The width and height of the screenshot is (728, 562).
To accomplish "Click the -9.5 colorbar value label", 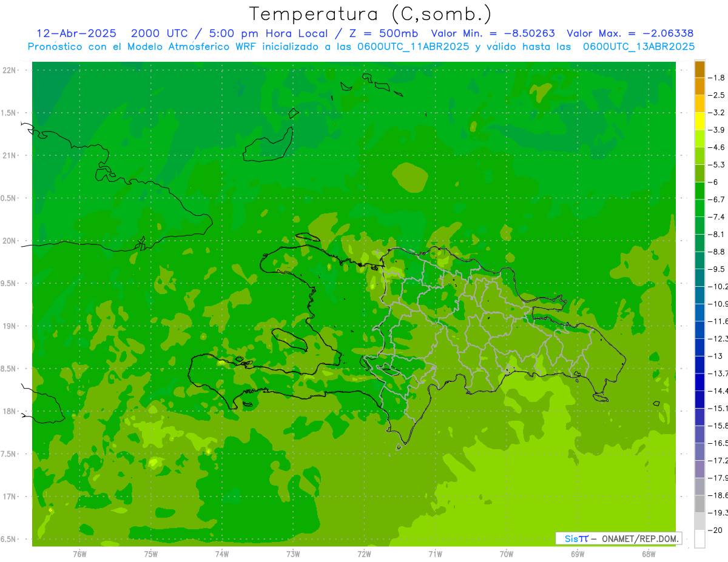I will 718,269.
